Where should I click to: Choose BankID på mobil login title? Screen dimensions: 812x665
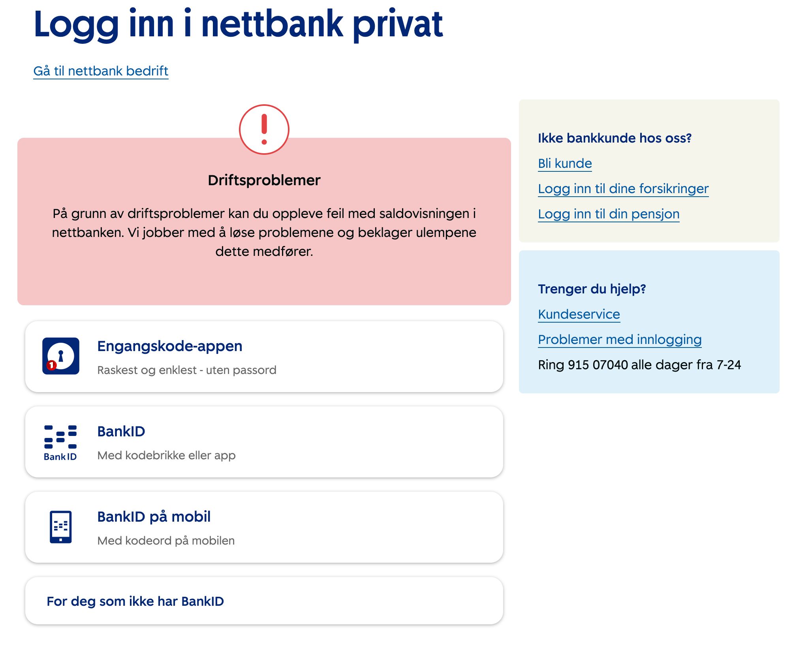click(x=154, y=517)
